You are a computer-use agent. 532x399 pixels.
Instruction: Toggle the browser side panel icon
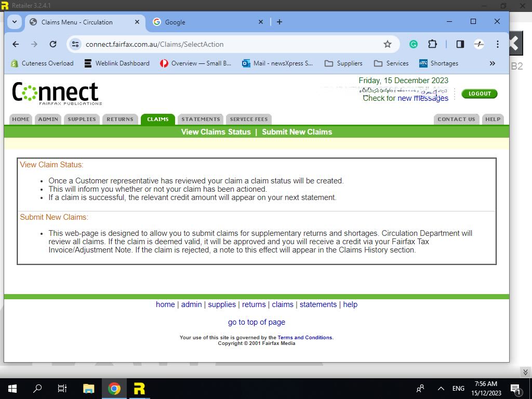pos(460,44)
